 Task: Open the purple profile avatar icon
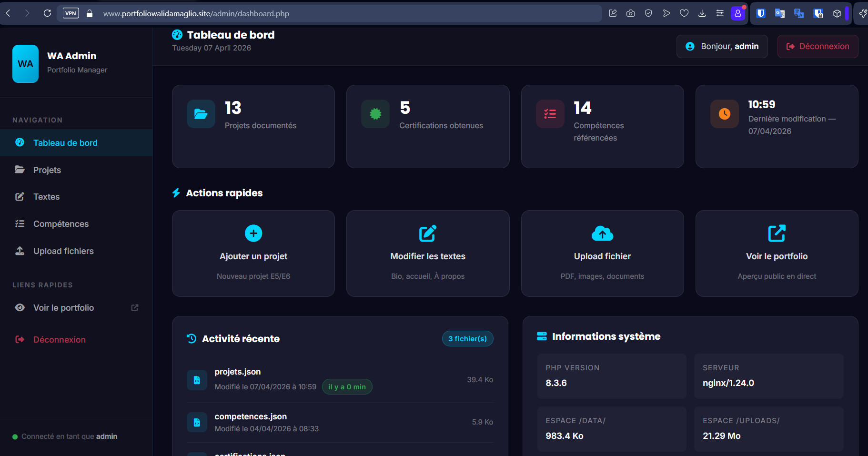tap(738, 13)
